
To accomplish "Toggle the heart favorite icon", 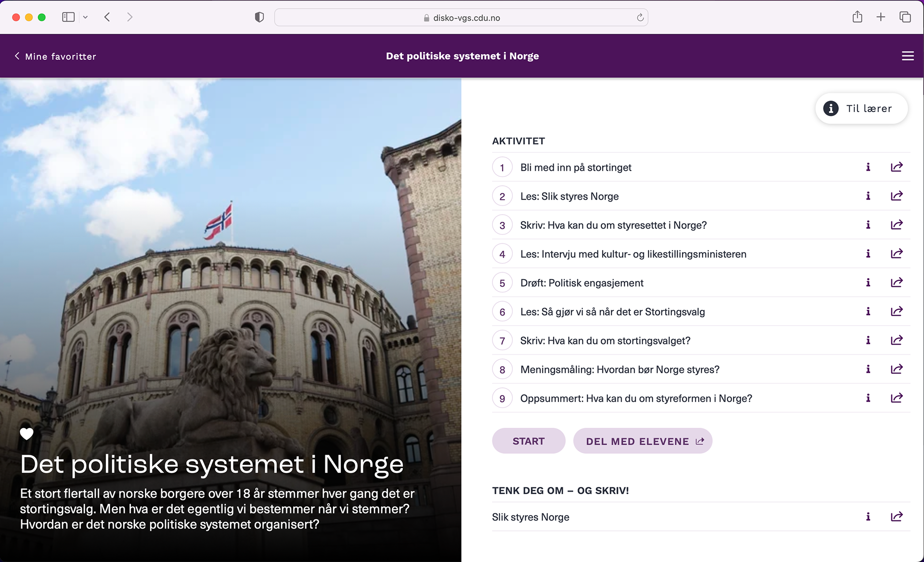I will (x=26, y=434).
